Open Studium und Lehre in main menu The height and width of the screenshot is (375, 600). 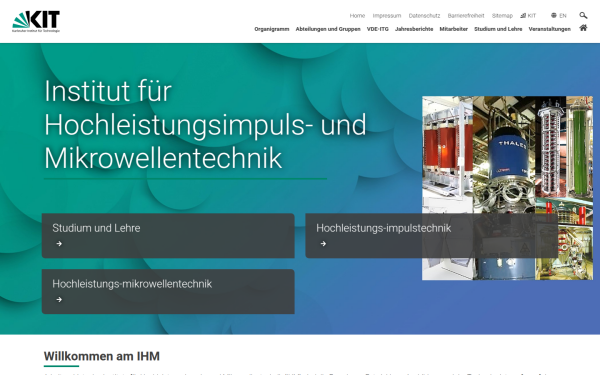[498, 29]
